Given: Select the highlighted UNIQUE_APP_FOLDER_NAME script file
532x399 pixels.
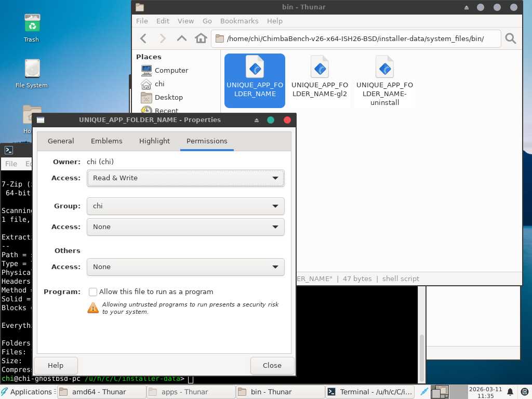Looking at the screenshot, I should click(x=255, y=81).
